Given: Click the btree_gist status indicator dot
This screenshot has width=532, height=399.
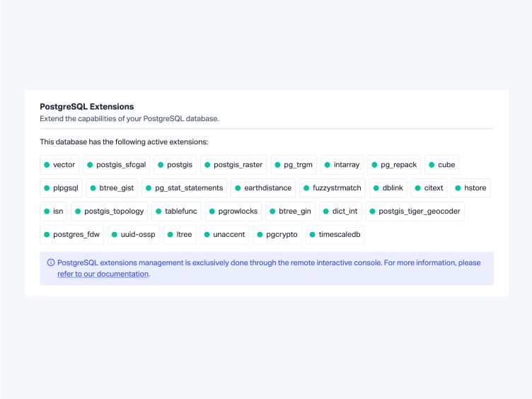Looking at the screenshot, I should tap(93, 188).
